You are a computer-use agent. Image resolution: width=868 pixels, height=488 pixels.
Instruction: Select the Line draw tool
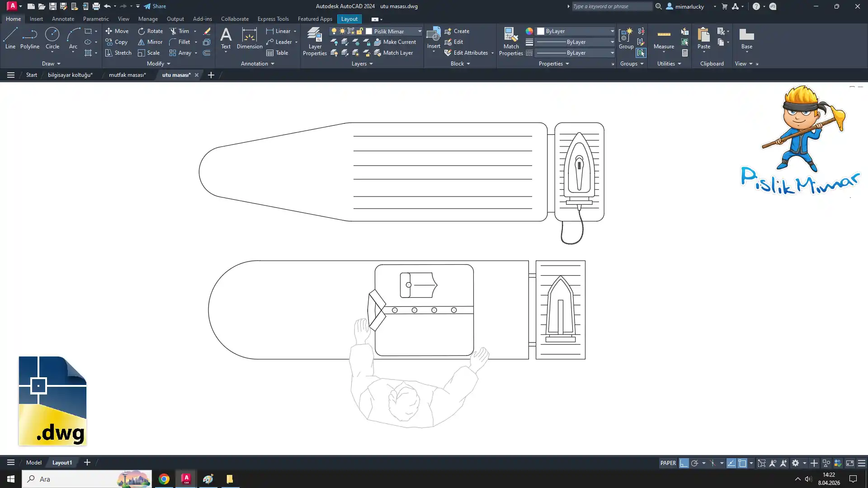click(x=10, y=38)
